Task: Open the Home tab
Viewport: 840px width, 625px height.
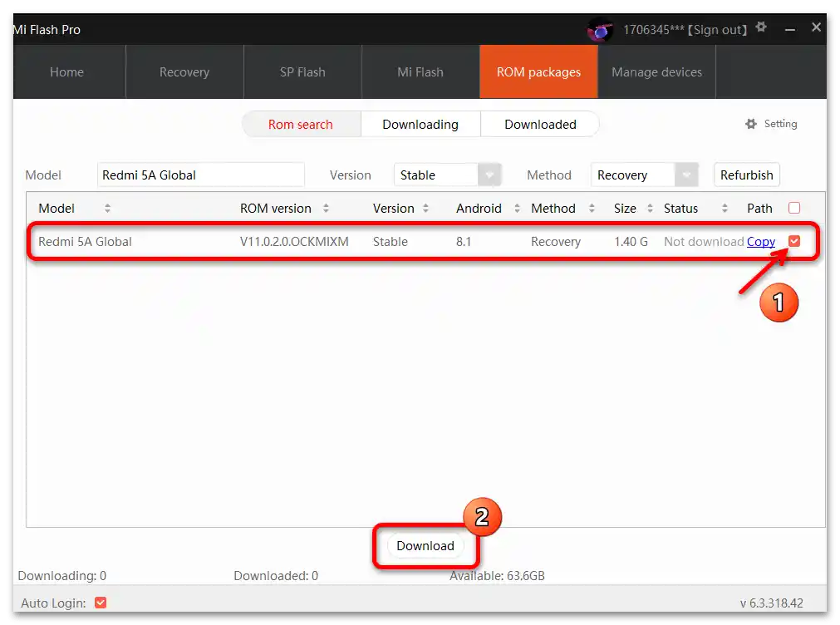Action: pyautogui.click(x=67, y=71)
